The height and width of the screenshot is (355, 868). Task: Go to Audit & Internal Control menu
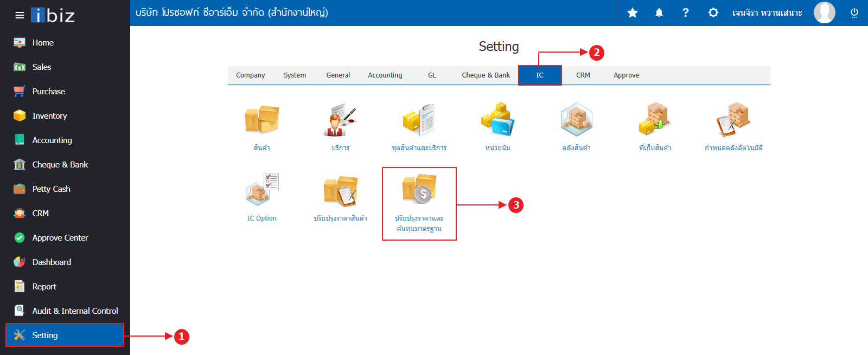coord(75,311)
